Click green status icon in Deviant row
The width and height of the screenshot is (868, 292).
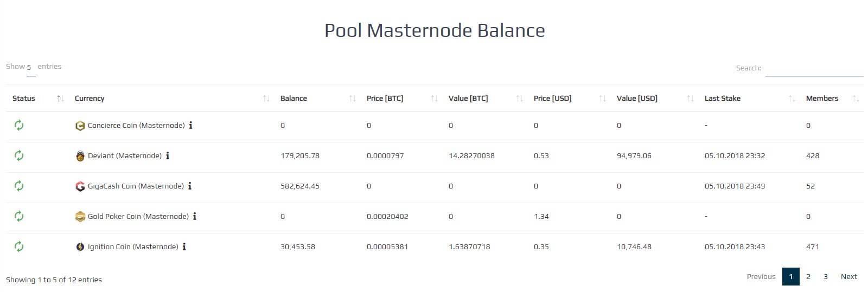click(x=19, y=155)
